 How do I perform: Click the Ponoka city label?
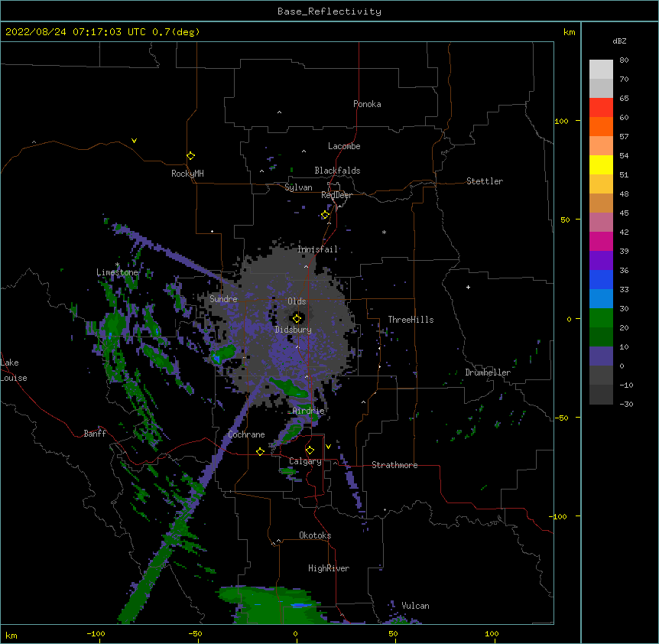click(x=367, y=104)
